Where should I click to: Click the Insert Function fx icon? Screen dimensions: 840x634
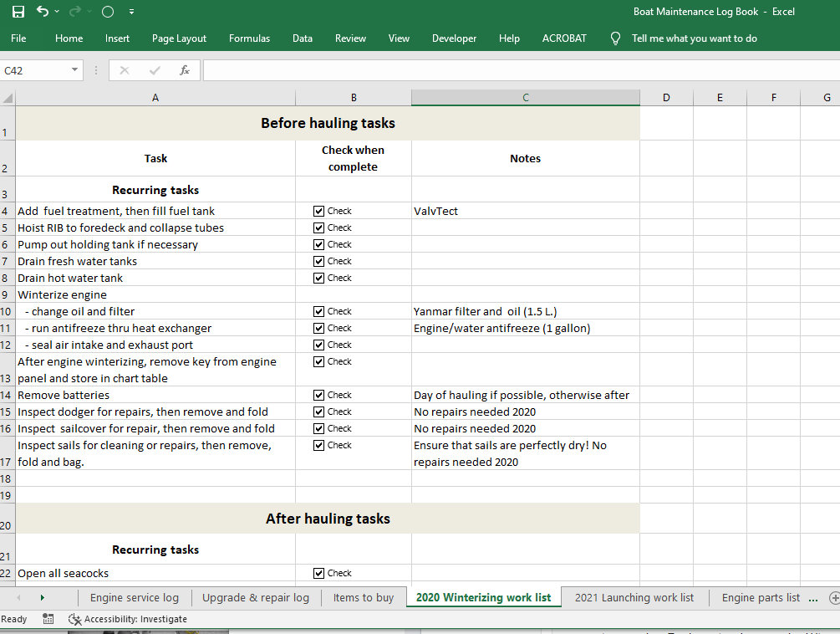[x=185, y=70]
